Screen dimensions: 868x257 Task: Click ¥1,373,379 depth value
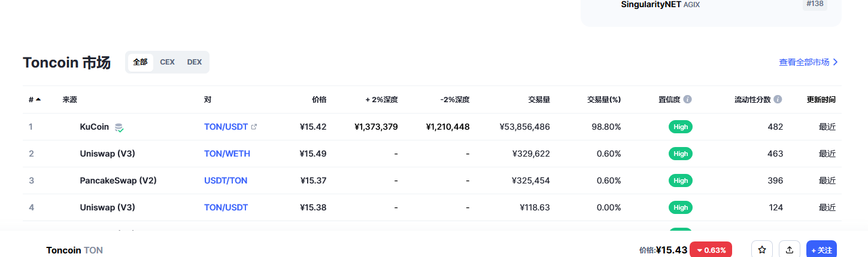[376, 127]
